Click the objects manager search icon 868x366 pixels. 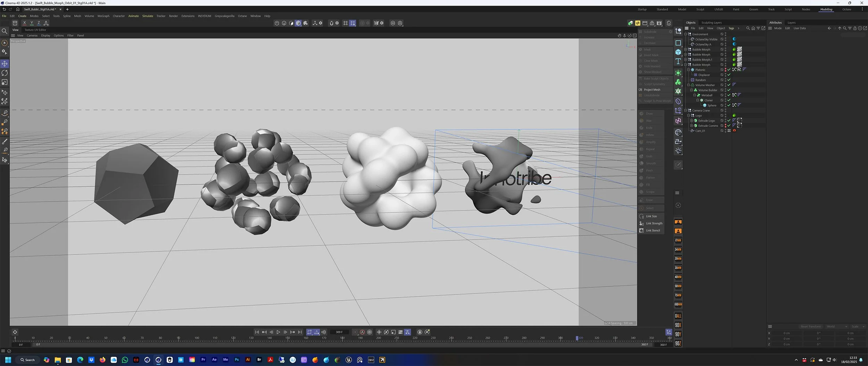[x=748, y=28]
